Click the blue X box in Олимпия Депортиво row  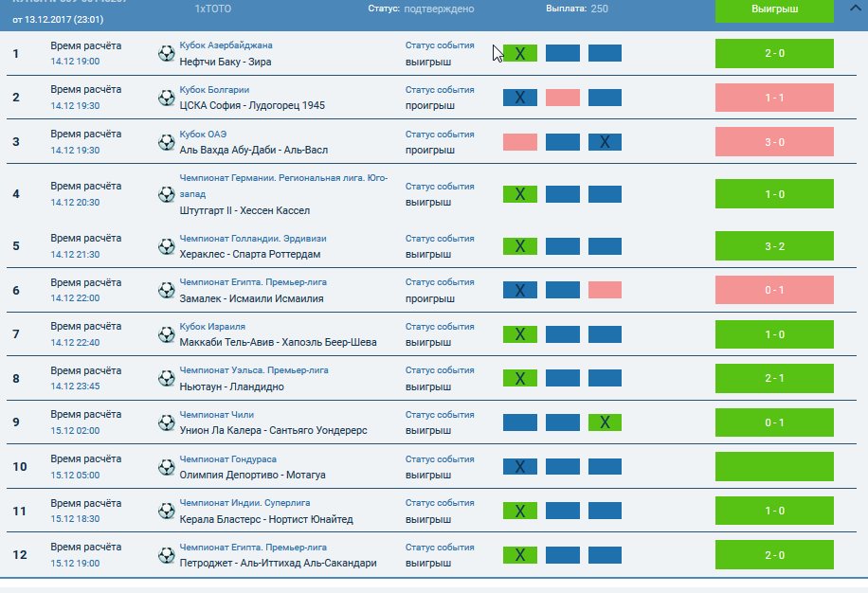(x=520, y=467)
